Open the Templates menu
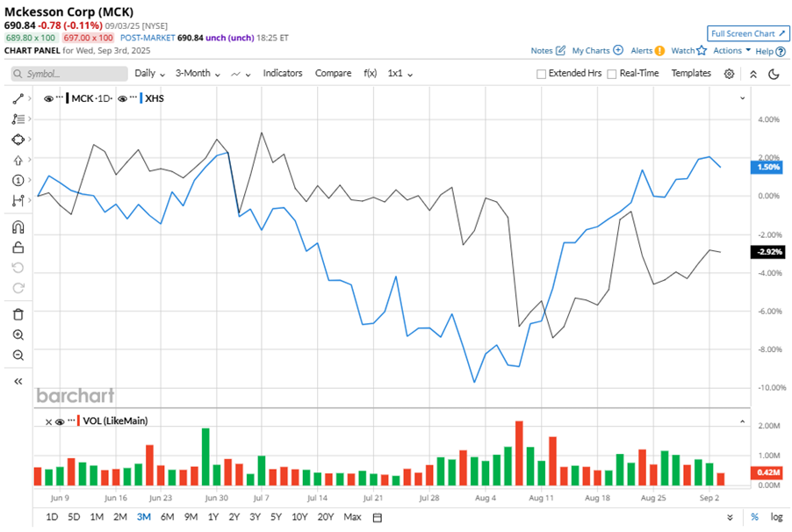 (691, 73)
